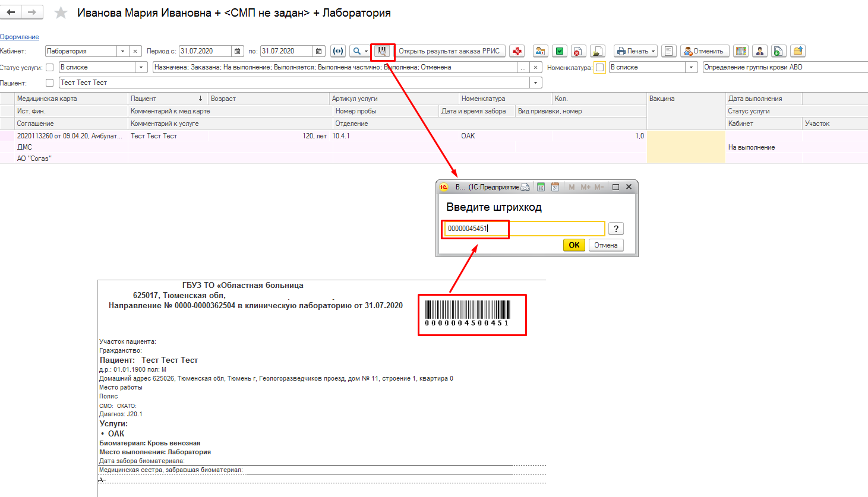Toggle the Пациент filter checkbox
Viewport: 868px width, 497px height.
tap(50, 83)
